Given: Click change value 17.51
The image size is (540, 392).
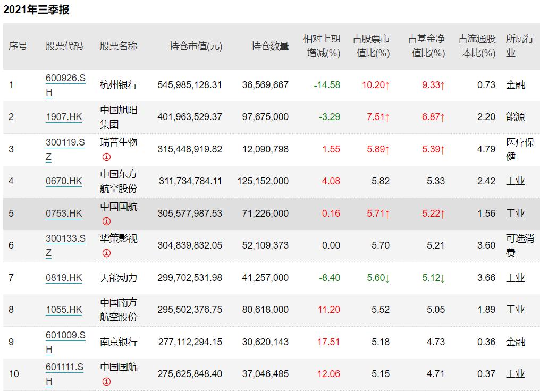Looking at the screenshot, I should point(328,342).
